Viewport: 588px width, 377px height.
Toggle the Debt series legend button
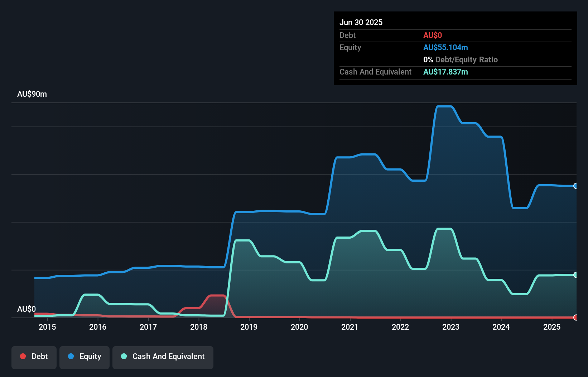(34, 357)
